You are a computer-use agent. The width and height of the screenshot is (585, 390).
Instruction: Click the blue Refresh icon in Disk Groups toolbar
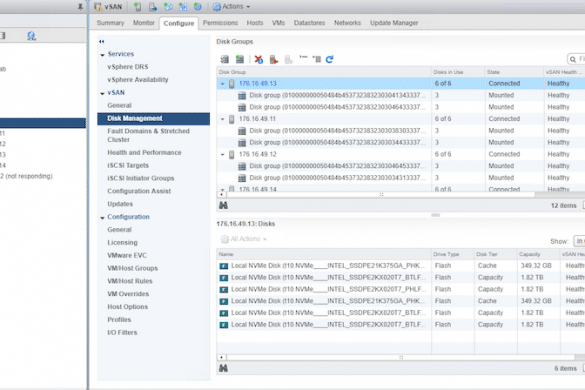pyautogui.click(x=329, y=59)
